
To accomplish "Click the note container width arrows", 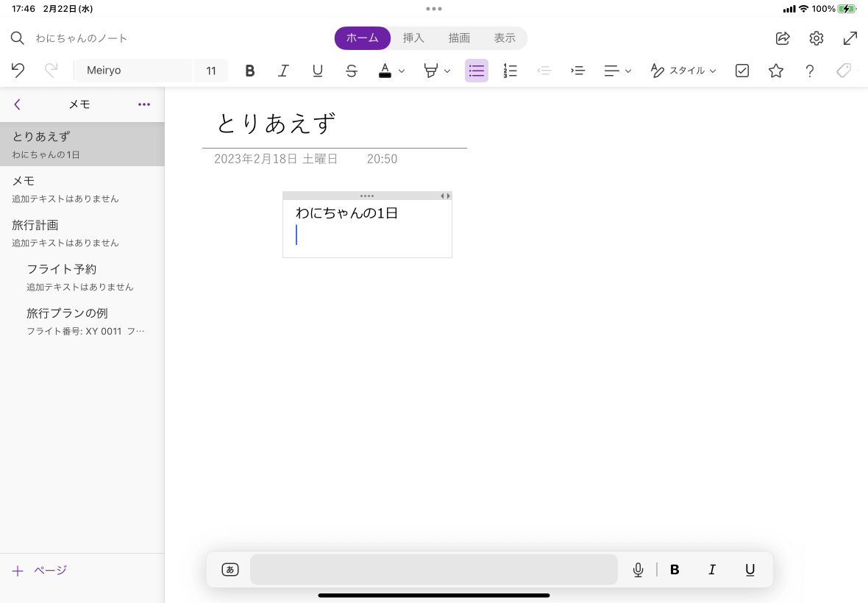I will pyautogui.click(x=445, y=196).
